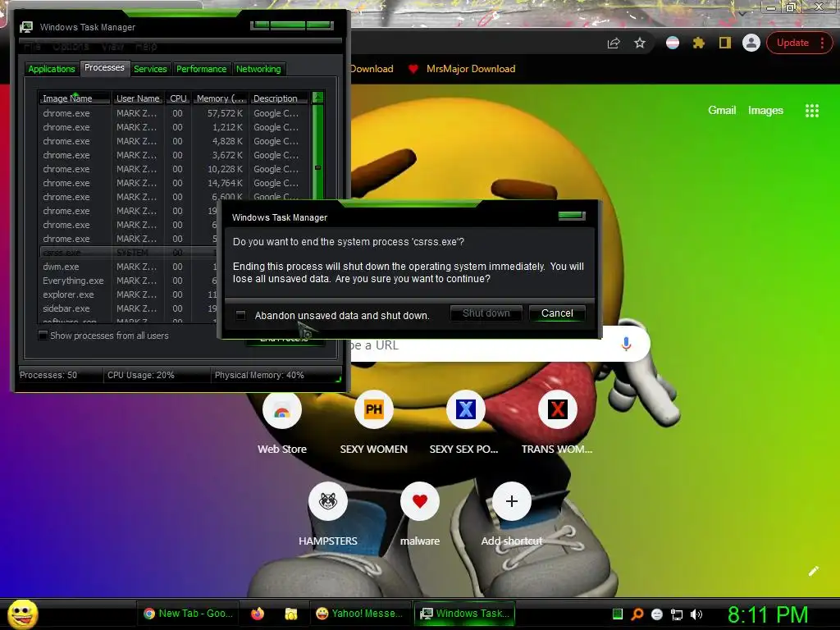Sort by Description column header
The width and height of the screenshot is (840, 630).
point(279,98)
